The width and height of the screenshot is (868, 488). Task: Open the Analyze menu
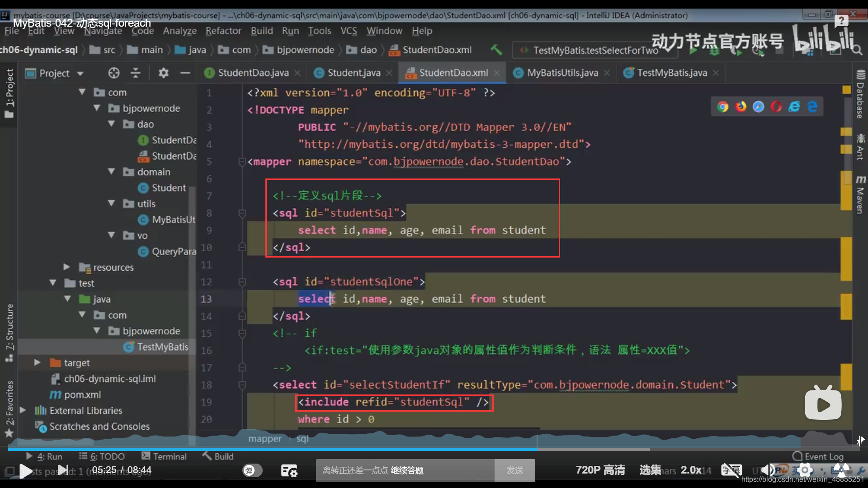click(179, 31)
